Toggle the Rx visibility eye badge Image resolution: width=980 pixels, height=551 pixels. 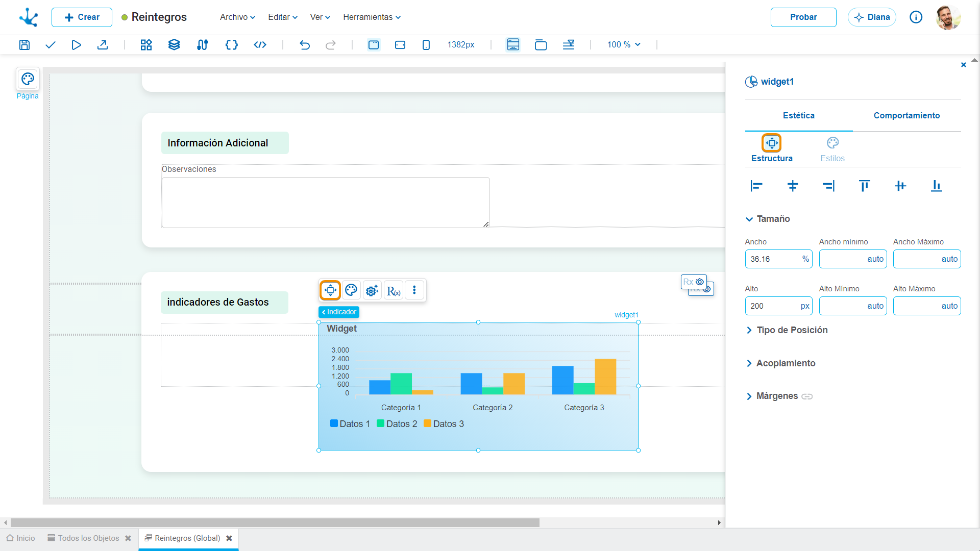(694, 282)
